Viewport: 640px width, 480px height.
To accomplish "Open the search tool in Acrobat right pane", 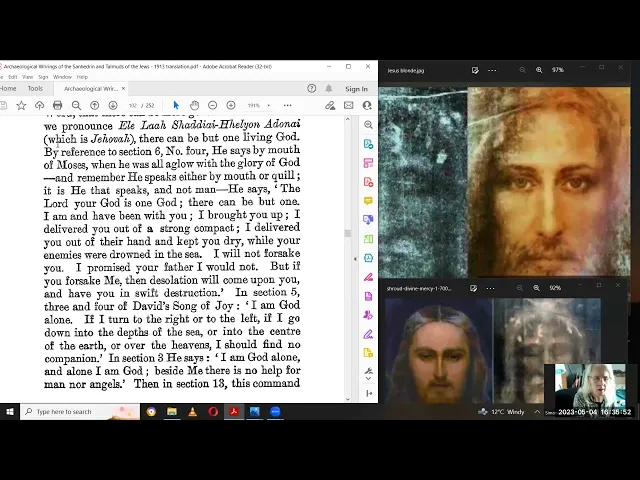I will click(x=368, y=125).
